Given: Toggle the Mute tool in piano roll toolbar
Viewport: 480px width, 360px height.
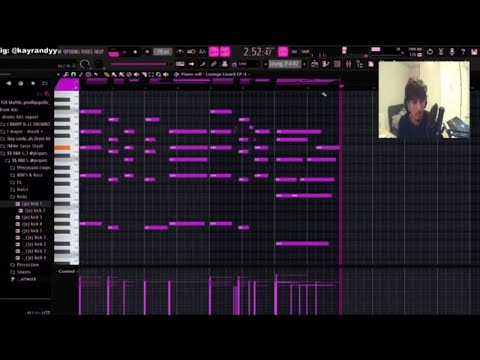Looking at the screenshot, I should (136, 74).
